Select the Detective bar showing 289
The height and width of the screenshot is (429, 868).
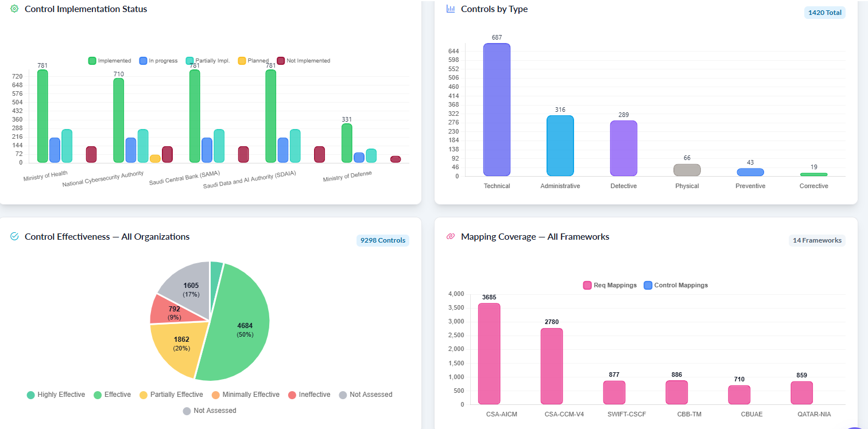(x=623, y=148)
